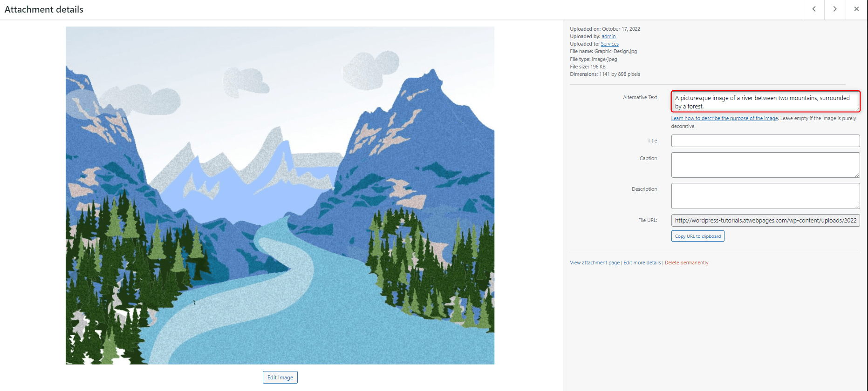Click the Description text area

coord(765,196)
